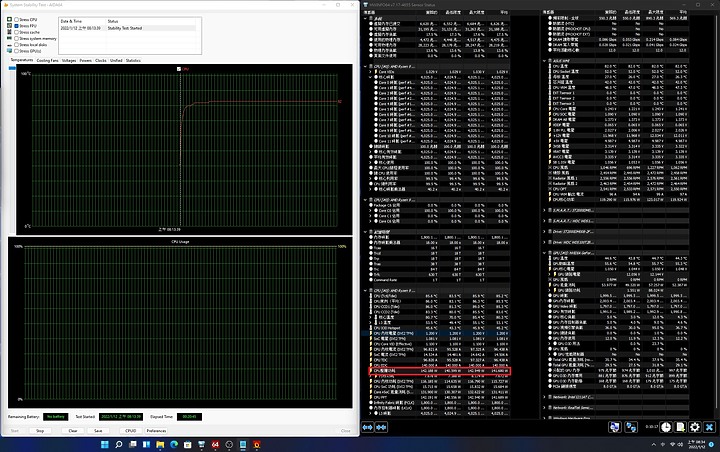Expand the S.M.A.R.T. WDC WDS1 section
Screen dimensions: 720x452
coord(545,221)
